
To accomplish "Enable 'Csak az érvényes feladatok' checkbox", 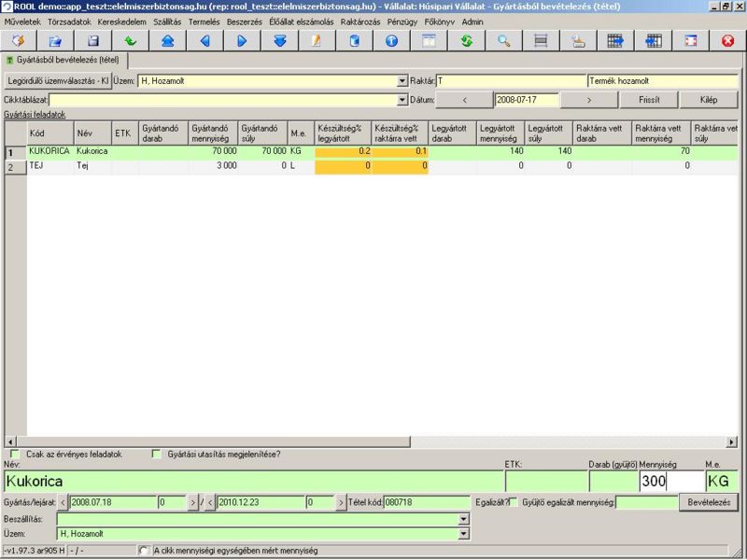I will (15, 455).
